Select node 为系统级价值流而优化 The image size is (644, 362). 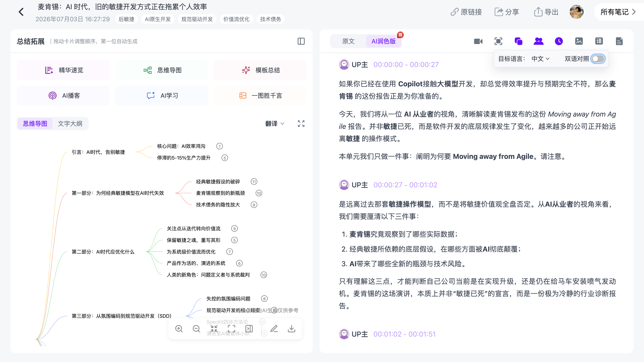pyautogui.click(x=191, y=252)
